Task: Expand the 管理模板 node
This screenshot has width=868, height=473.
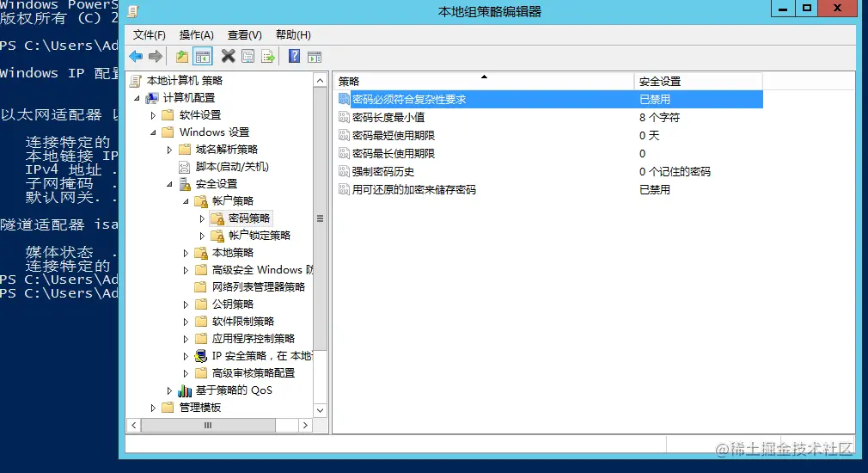Action: [153, 408]
